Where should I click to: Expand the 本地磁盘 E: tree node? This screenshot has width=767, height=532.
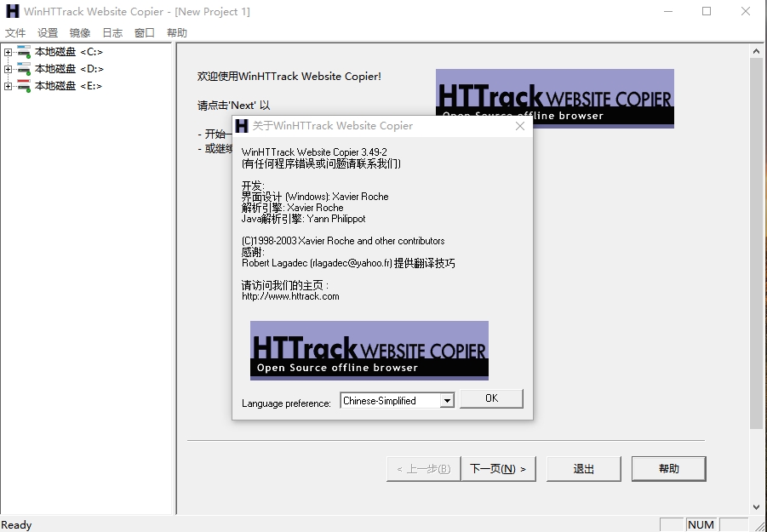pos(8,86)
